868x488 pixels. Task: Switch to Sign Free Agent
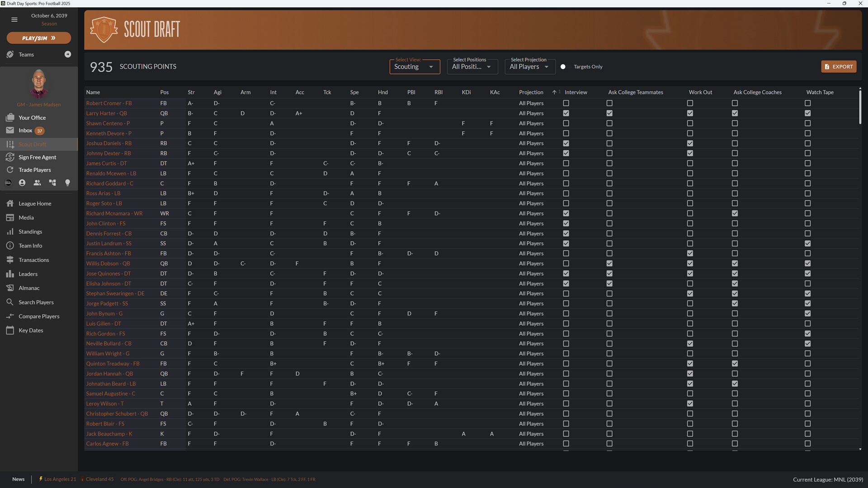pyautogui.click(x=36, y=157)
